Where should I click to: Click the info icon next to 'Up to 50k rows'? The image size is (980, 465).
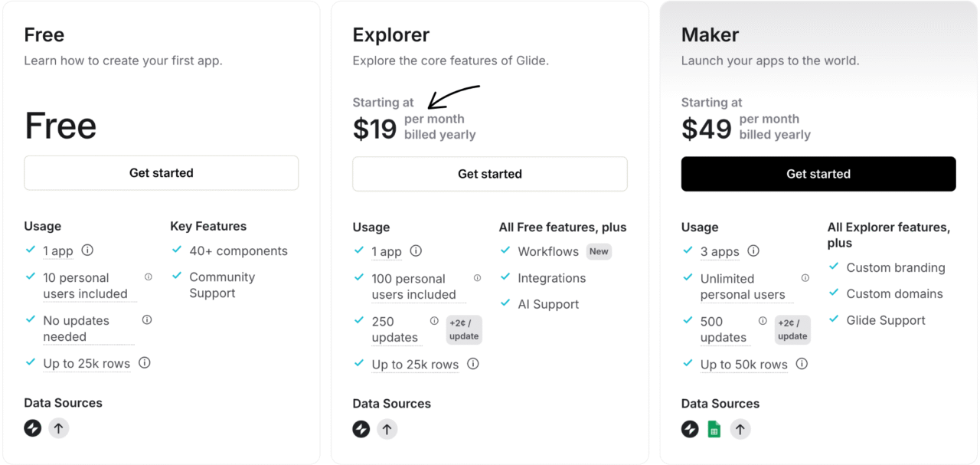(802, 365)
